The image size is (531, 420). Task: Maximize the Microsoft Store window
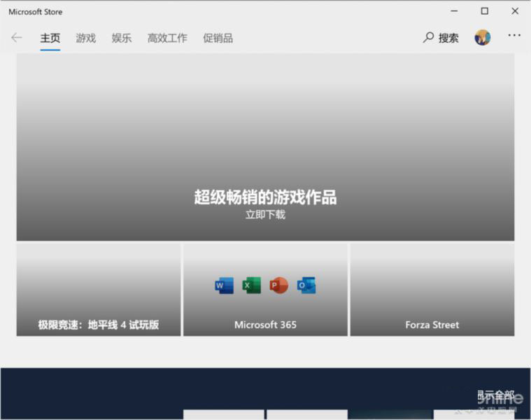pyautogui.click(x=485, y=11)
